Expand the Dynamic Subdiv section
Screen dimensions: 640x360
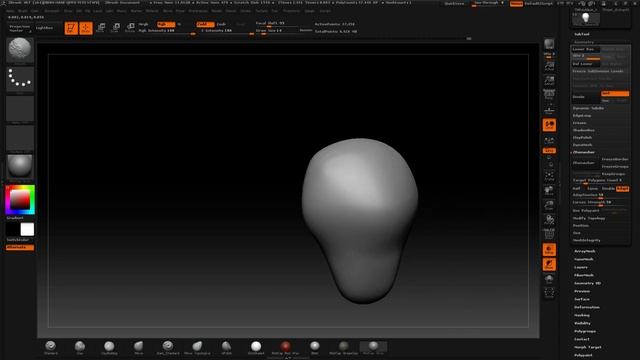pos(588,108)
